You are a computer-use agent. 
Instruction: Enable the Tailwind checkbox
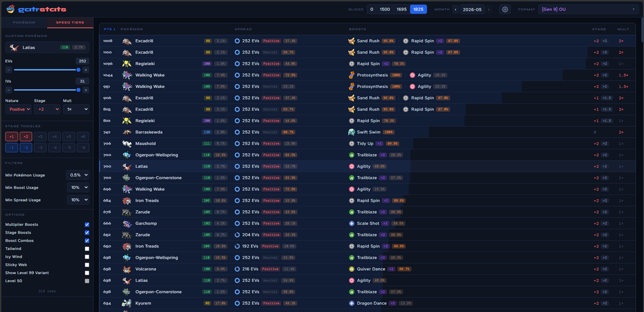[x=87, y=249]
